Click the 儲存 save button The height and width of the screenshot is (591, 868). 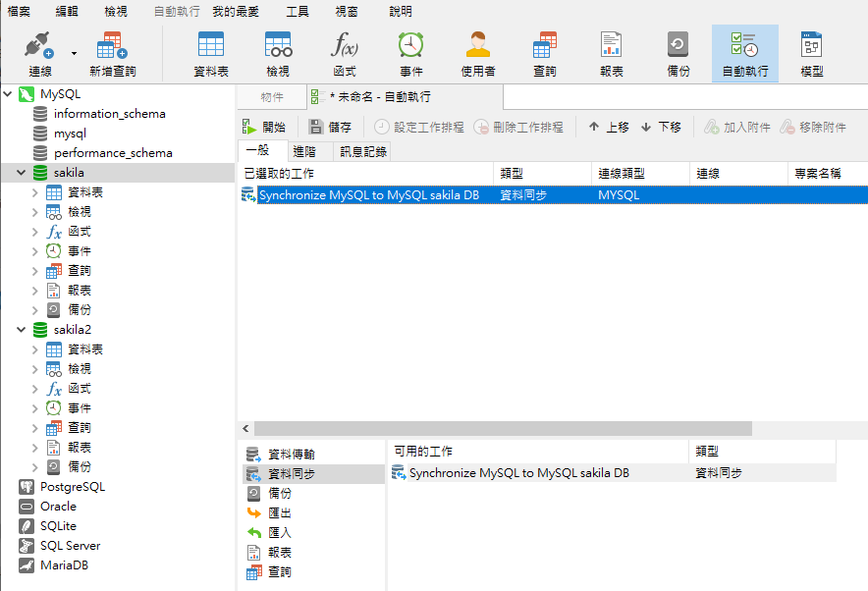click(330, 127)
